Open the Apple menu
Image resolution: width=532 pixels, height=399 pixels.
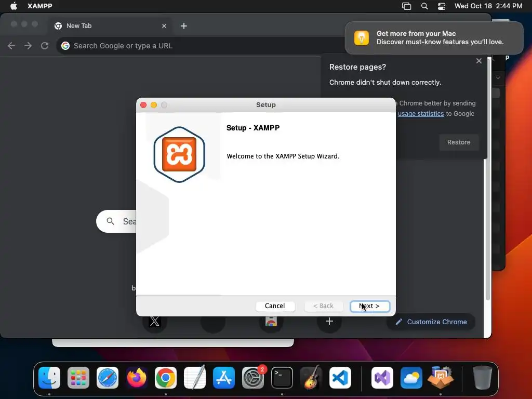[14, 6]
